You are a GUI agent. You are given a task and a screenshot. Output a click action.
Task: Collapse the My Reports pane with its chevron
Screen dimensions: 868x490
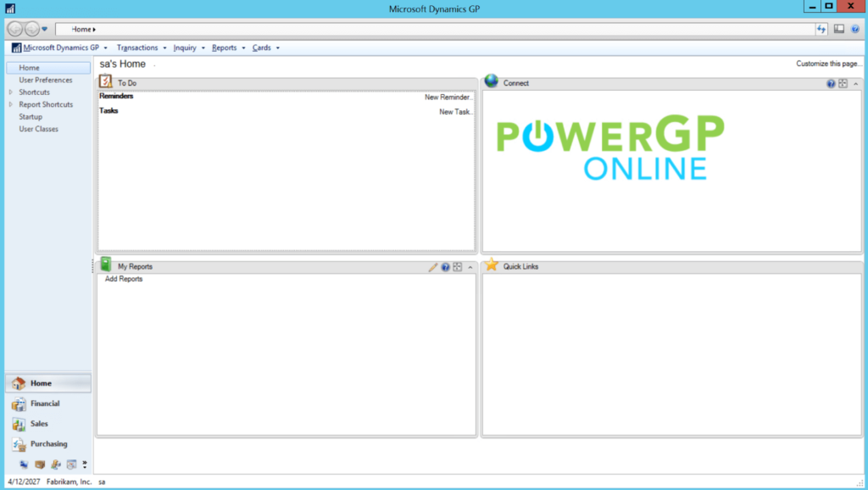470,267
